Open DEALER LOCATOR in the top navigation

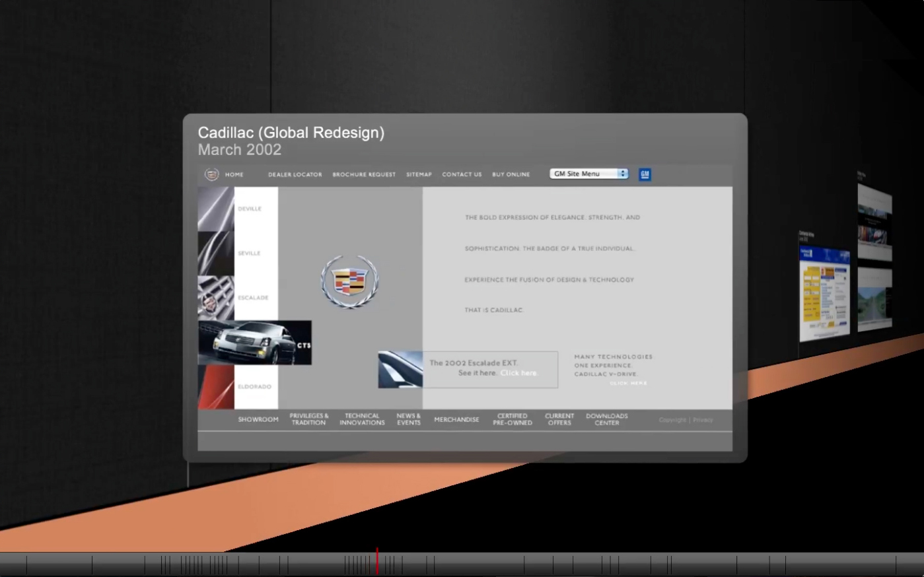(x=295, y=175)
